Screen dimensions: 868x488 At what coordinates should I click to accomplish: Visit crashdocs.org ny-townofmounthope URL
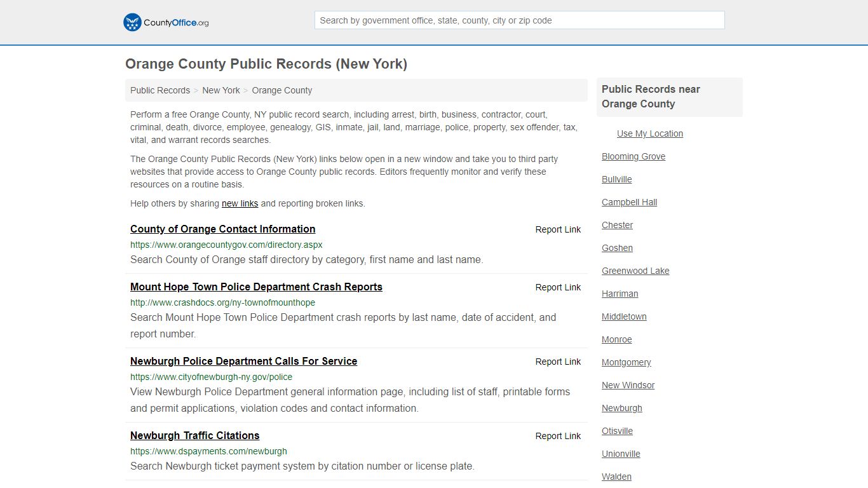pyautogui.click(x=222, y=302)
